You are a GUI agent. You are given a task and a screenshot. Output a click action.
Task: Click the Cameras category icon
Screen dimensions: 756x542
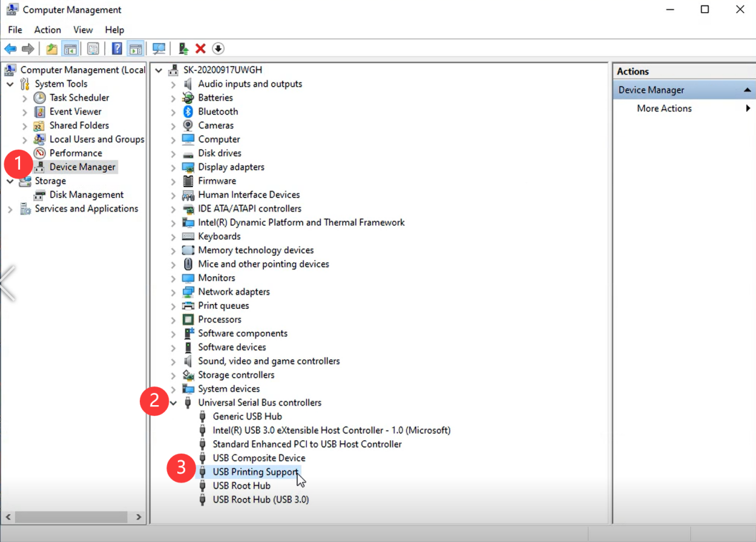(188, 125)
